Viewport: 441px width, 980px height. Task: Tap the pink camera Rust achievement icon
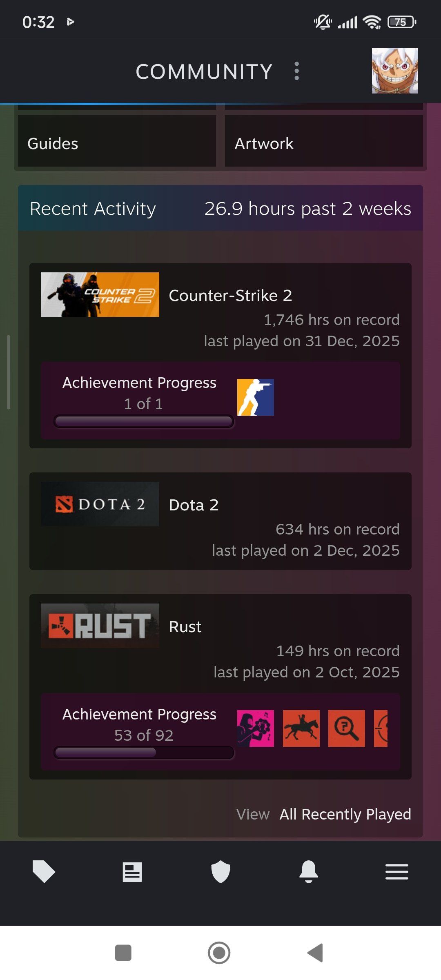click(x=256, y=728)
